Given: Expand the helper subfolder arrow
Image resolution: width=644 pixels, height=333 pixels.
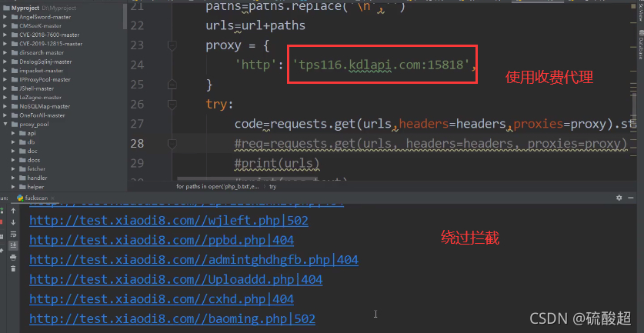Looking at the screenshot, I should click(13, 187).
